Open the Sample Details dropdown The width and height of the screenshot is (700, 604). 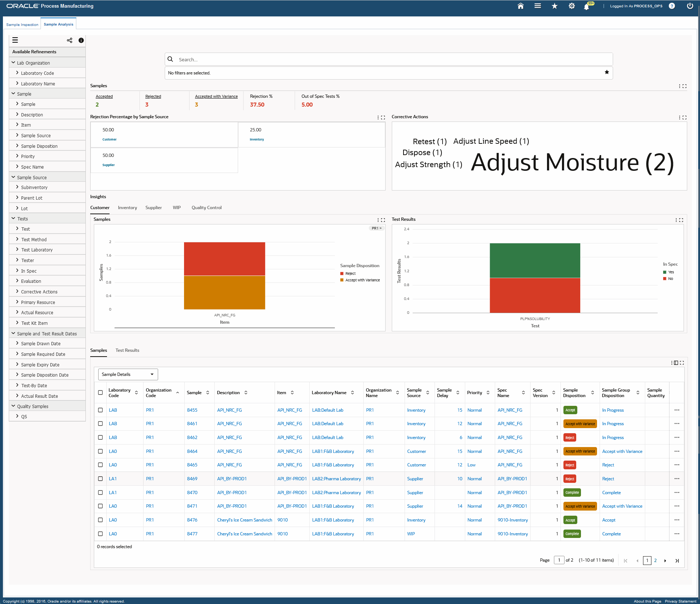[128, 374]
